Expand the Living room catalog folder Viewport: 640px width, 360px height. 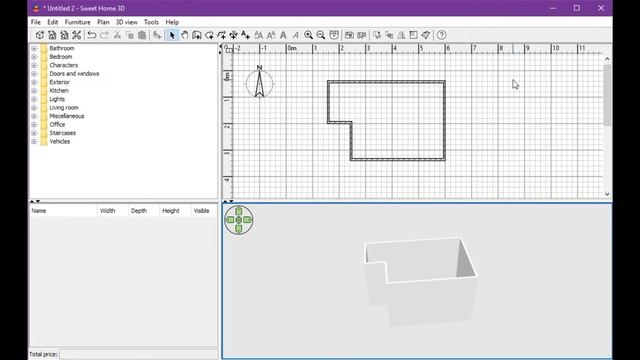34,108
